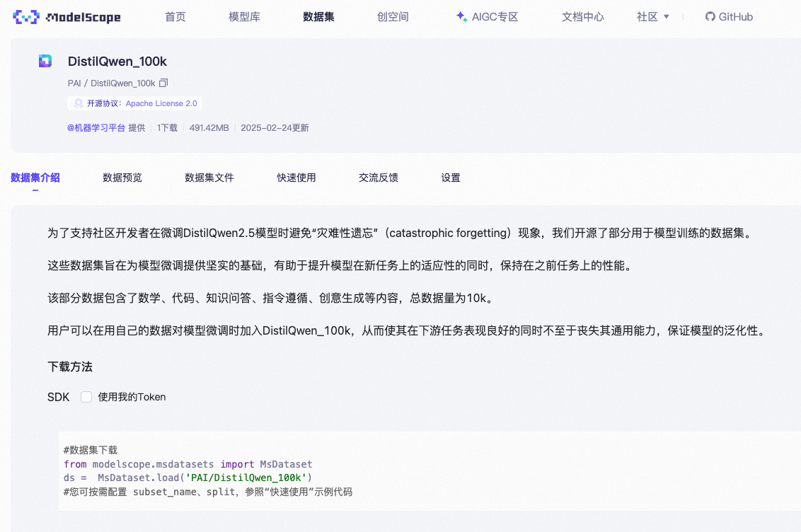Open 模型库 in the top navigation
This screenshot has width=801, height=532.
244,17
